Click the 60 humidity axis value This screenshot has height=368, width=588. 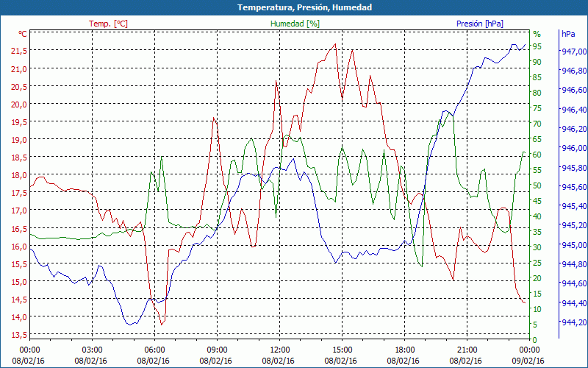[x=537, y=155]
